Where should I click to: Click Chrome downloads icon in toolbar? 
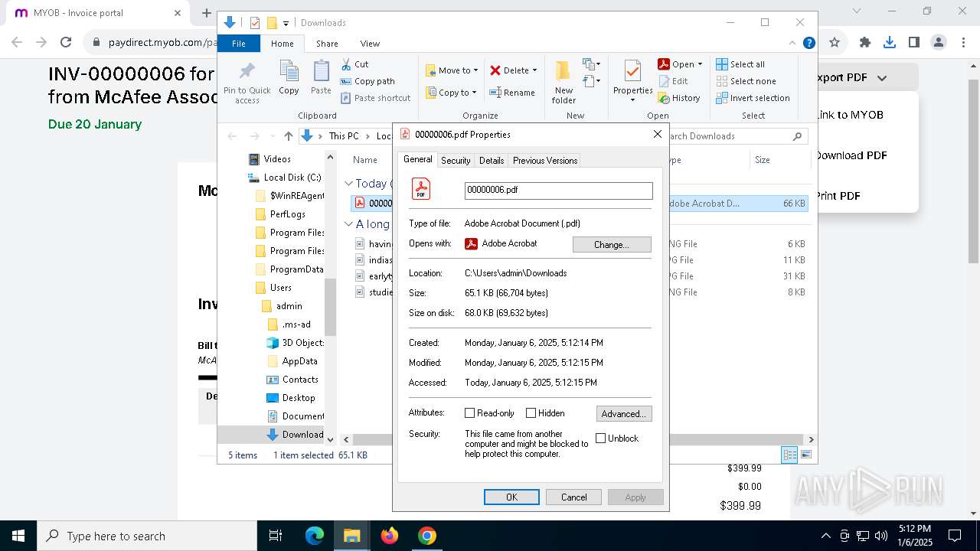(890, 43)
